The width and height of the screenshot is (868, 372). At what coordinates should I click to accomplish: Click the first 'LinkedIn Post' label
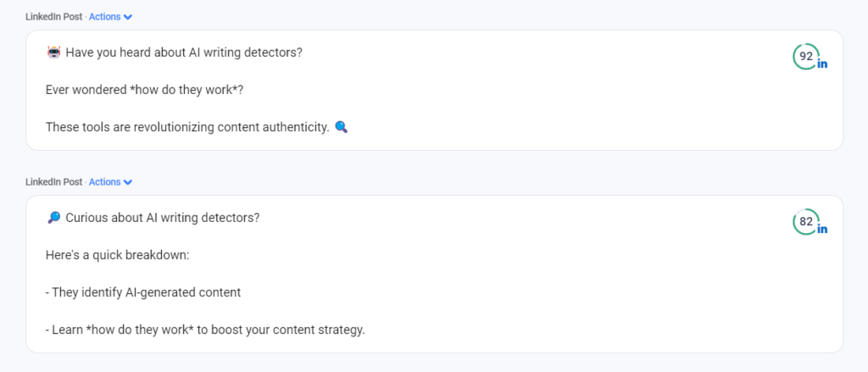tap(55, 17)
